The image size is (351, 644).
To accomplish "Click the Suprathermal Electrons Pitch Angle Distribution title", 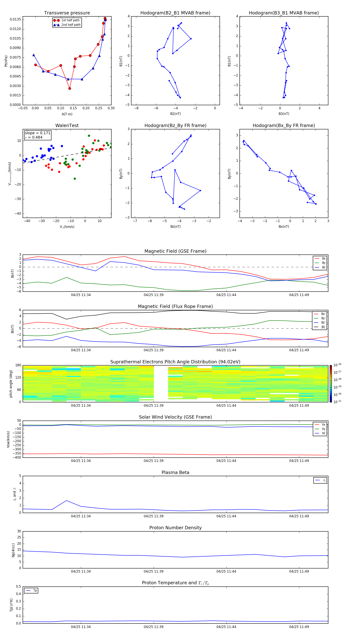I will point(175,362).
